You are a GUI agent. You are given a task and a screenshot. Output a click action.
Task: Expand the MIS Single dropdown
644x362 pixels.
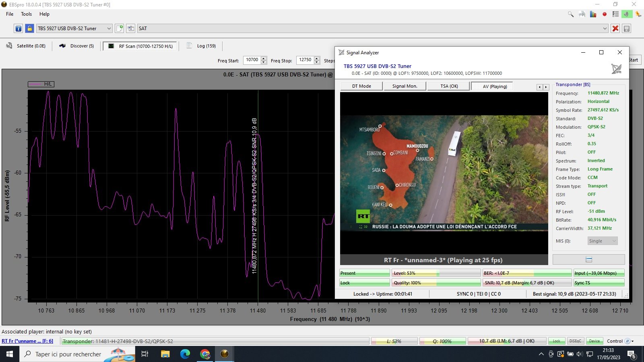(603, 241)
